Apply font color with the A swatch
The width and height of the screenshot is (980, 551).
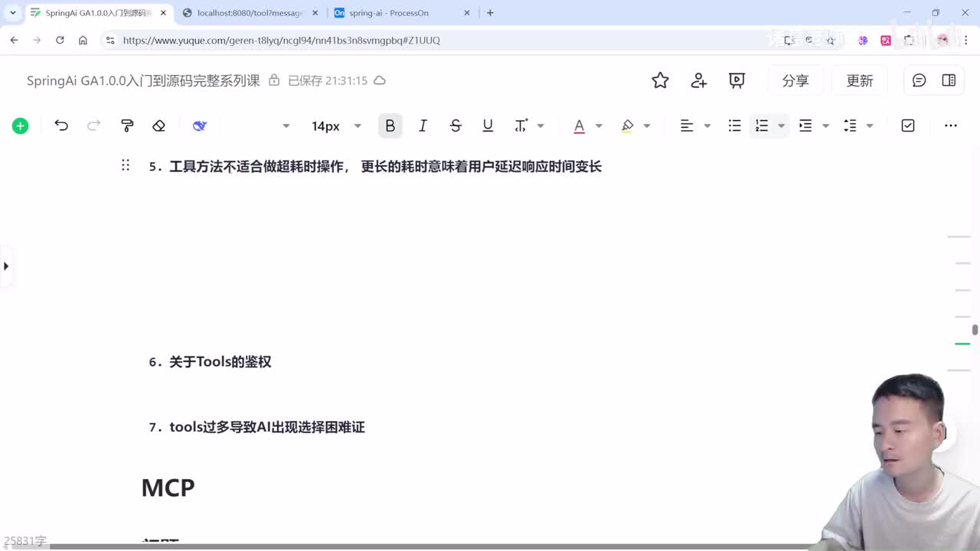pos(580,126)
